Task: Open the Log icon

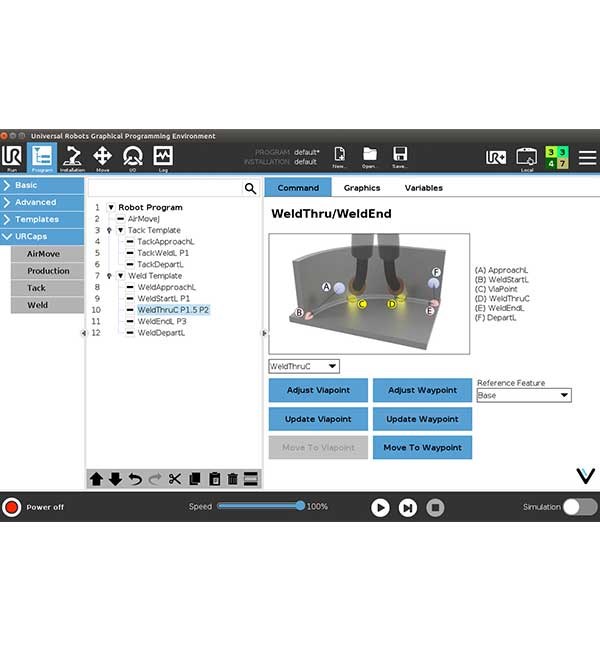Action: (163, 158)
